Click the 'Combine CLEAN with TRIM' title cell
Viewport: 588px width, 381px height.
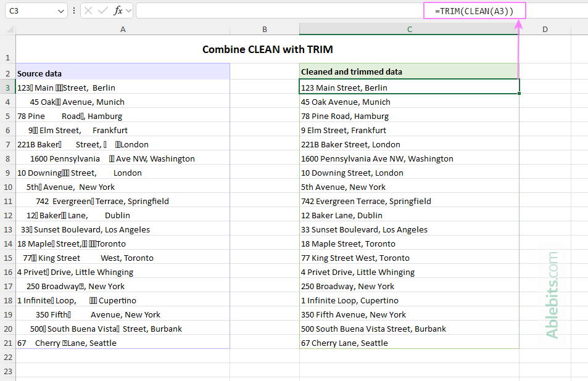point(267,50)
